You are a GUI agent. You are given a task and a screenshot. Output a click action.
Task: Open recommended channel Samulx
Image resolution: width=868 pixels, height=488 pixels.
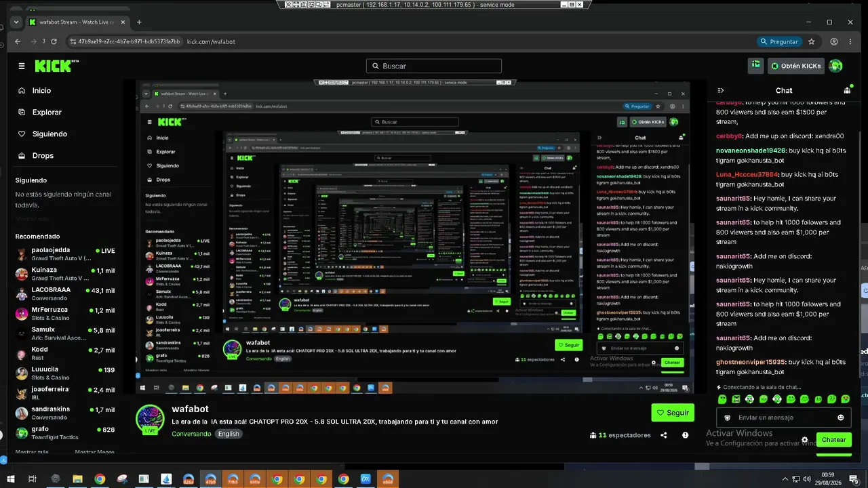pos(65,333)
